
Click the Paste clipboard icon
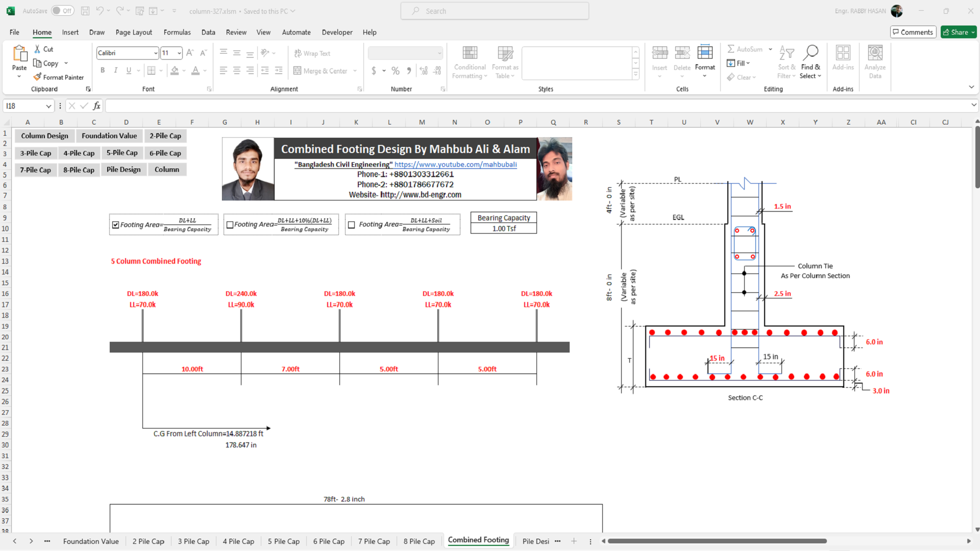(x=19, y=53)
